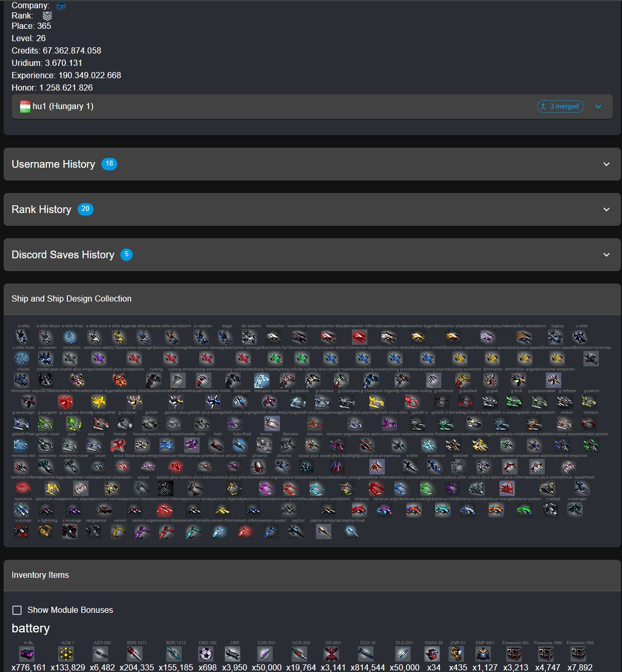
Task: Select the crimson ship design
Action: click(x=589, y=423)
